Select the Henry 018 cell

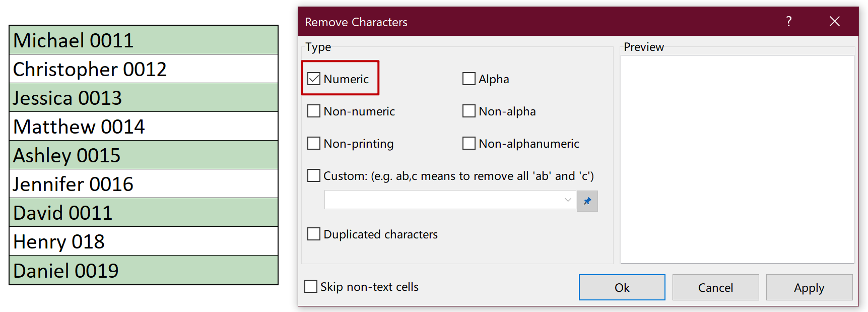[144, 241]
